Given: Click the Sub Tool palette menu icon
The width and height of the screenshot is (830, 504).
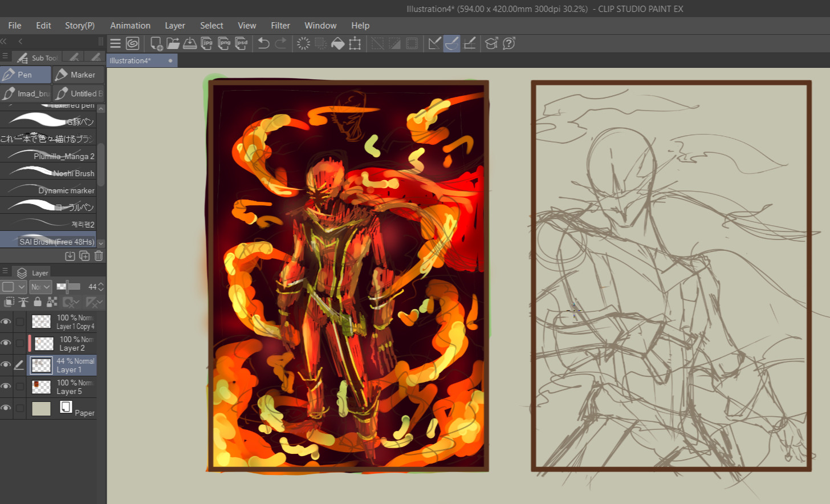Looking at the screenshot, I should click(5, 56).
